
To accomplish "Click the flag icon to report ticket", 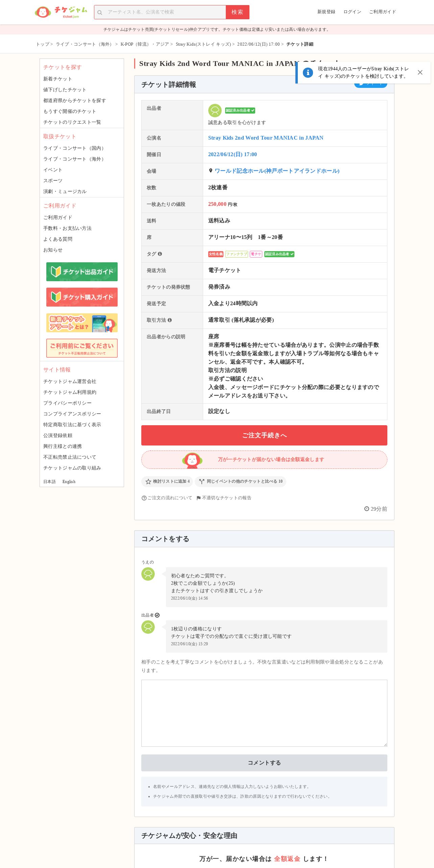I will pos(199,498).
